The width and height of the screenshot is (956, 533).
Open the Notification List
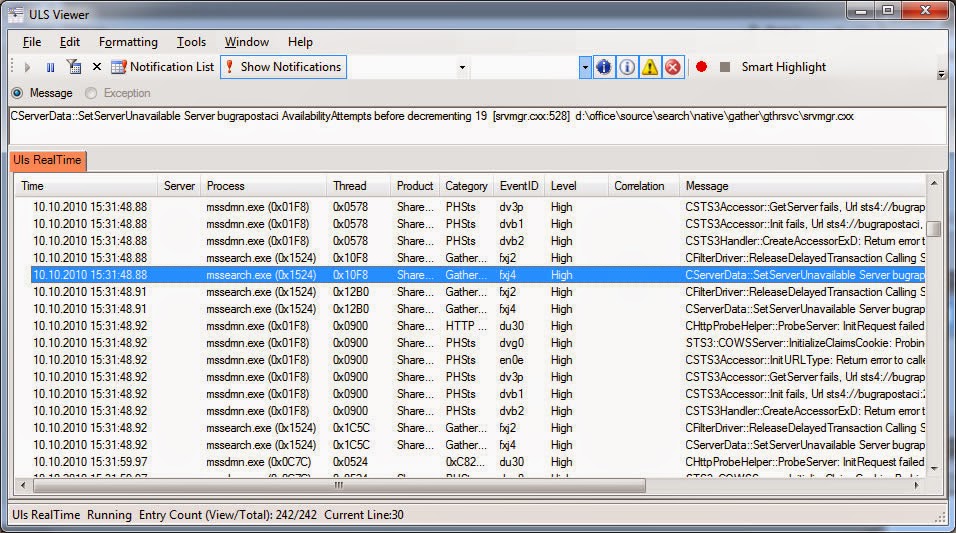coord(163,66)
